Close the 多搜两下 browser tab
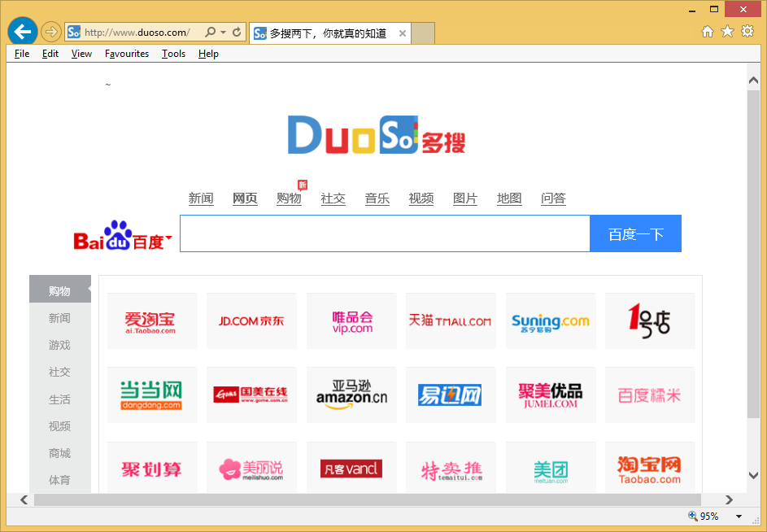767x532 pixels. pyautogui.click(x=402, y=33)
